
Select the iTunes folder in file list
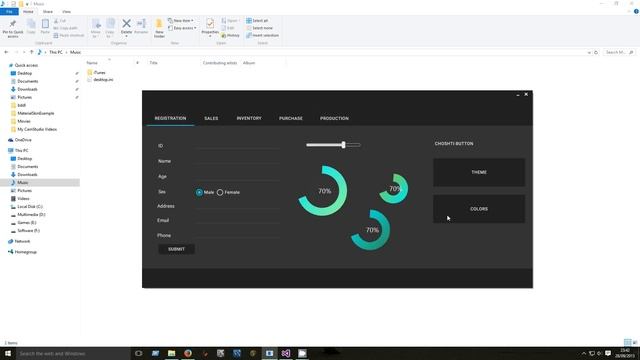click(x=97, y=73)
